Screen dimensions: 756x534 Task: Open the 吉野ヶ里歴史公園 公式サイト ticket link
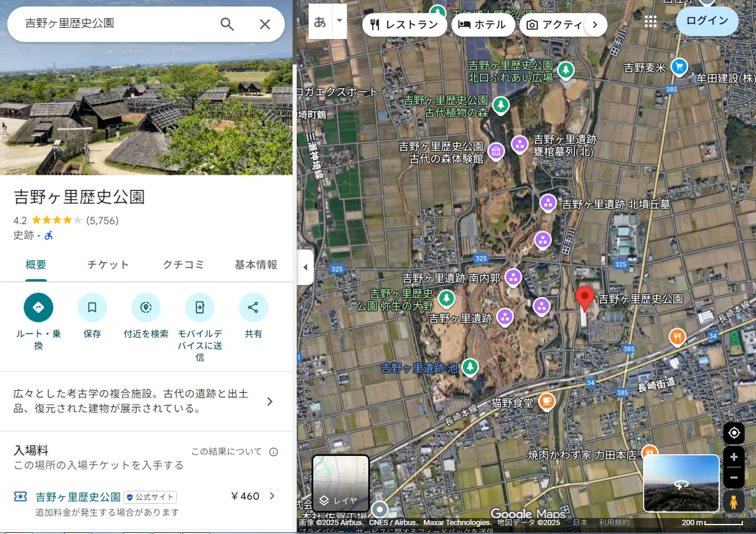pyautogui.click(x=78, y=497)
